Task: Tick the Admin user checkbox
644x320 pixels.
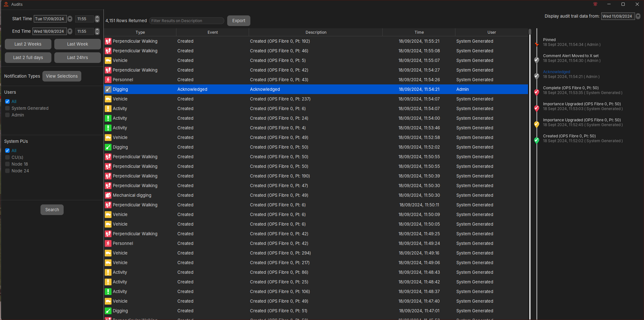Action: point(7,115)
